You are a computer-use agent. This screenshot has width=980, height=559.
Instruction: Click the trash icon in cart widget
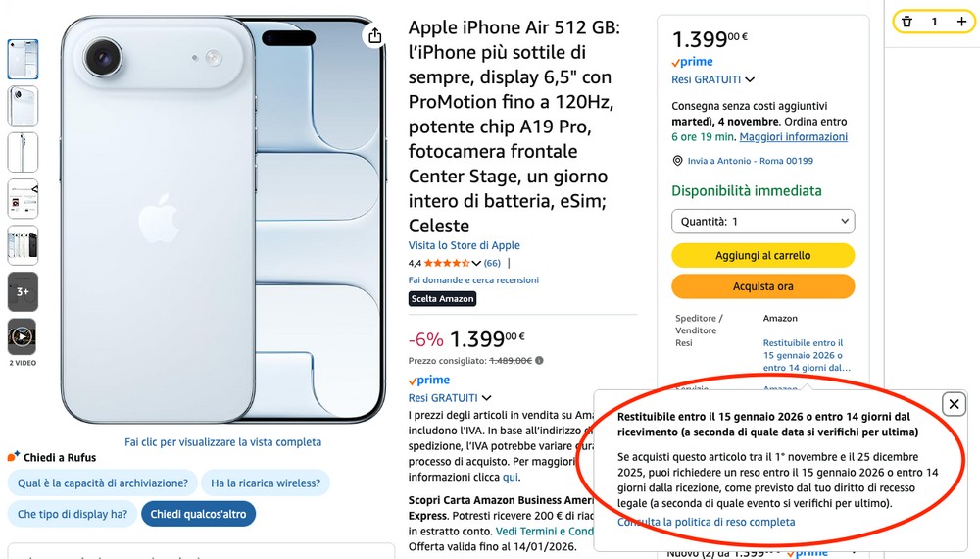(906, 22)
